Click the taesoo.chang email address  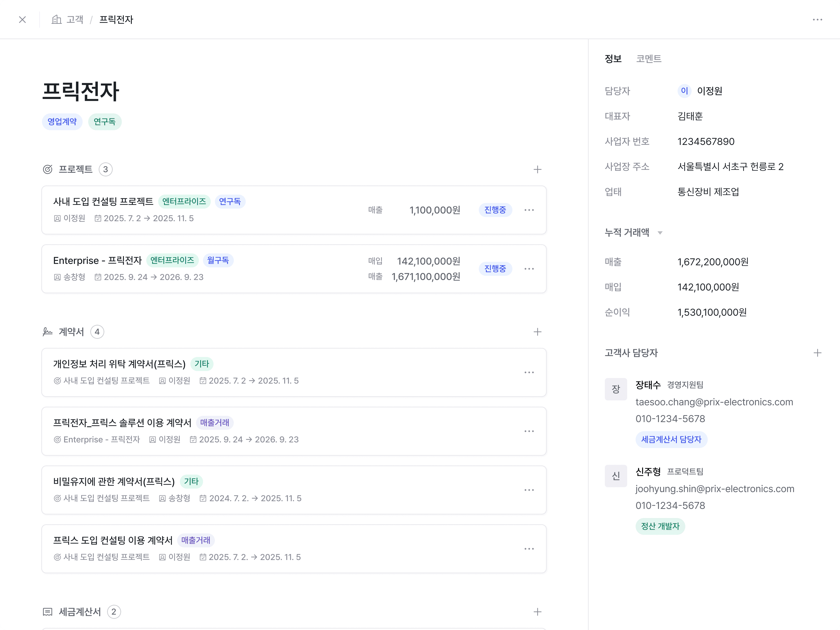[714, 402]
